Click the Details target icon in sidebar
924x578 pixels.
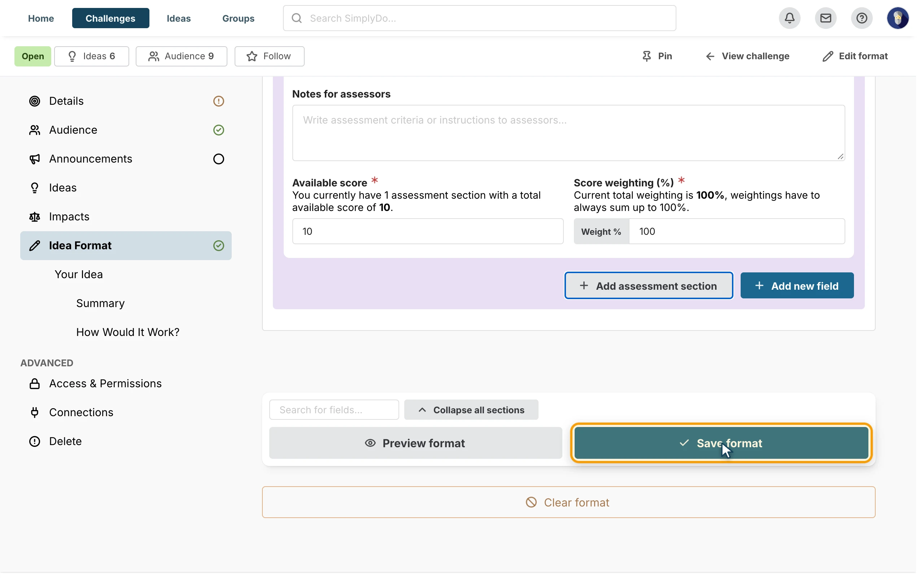pyautogui.click(x=35, y=101)
